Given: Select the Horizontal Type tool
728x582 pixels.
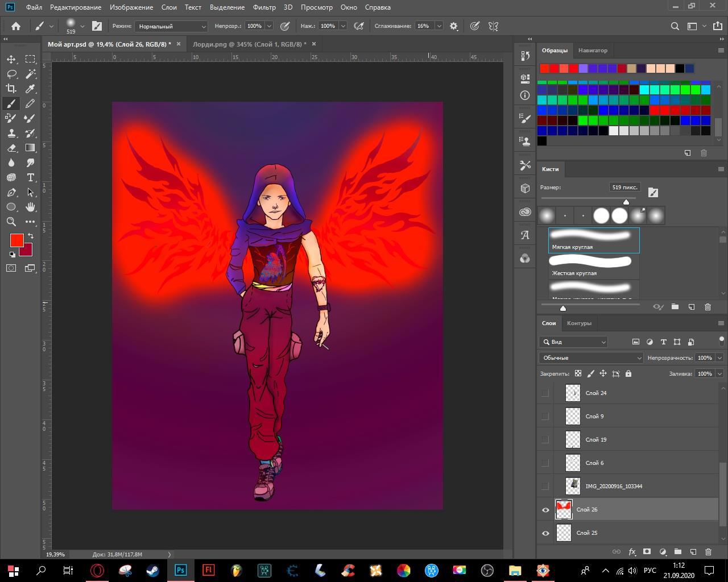Looking at the screenshot, I should 30,177.
